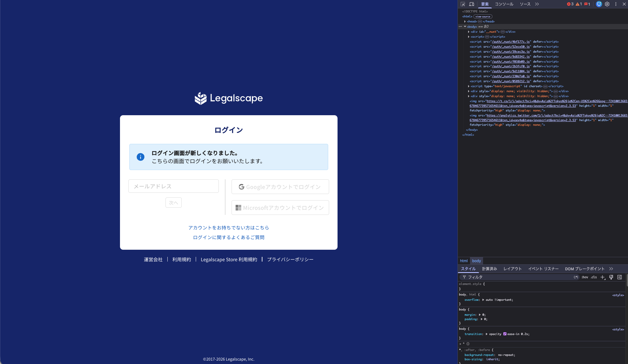Screen dimensions: 628x364
Task: Toggle rendering emulations paintbrush icon
Action: pos(611,277)
